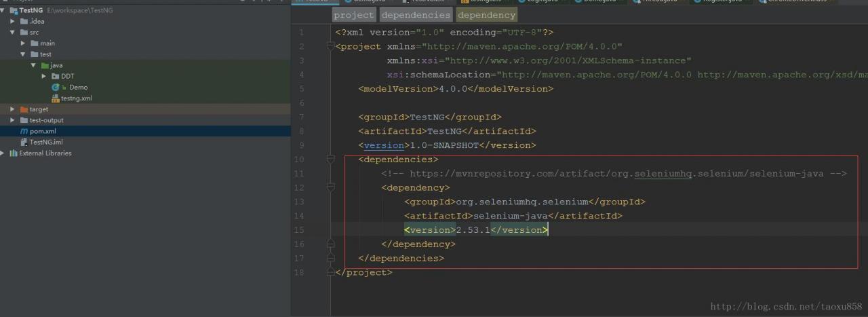Click line number 15 in the gutter
The height and width of the screenshot is (317, 868).
(300, 229)
